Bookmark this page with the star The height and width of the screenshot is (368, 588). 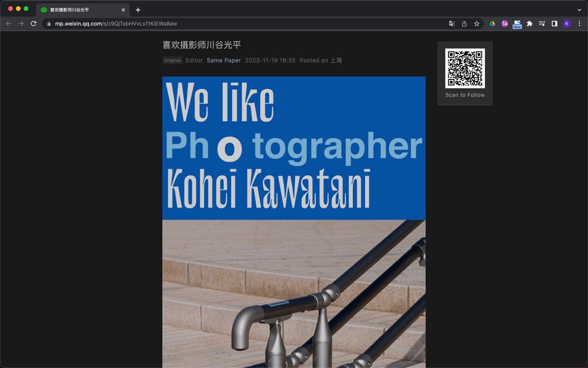[x=477, y=24]
